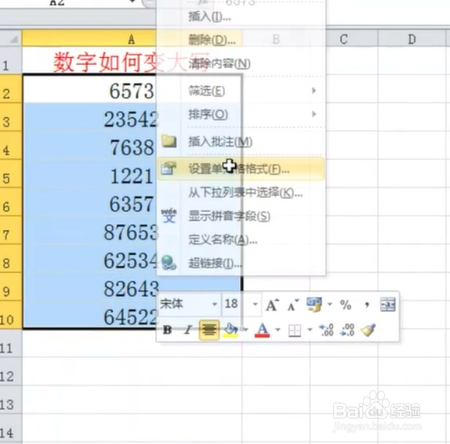Click cell beginning with 82643
The height and width of the screenshot is (444, 450).
(x=132, y=287)
